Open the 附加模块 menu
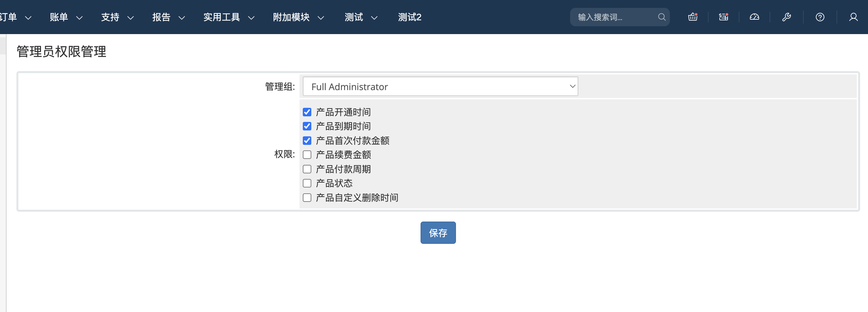Image resolution: width=868 pixels, height=312 pixels. point(298,17)
